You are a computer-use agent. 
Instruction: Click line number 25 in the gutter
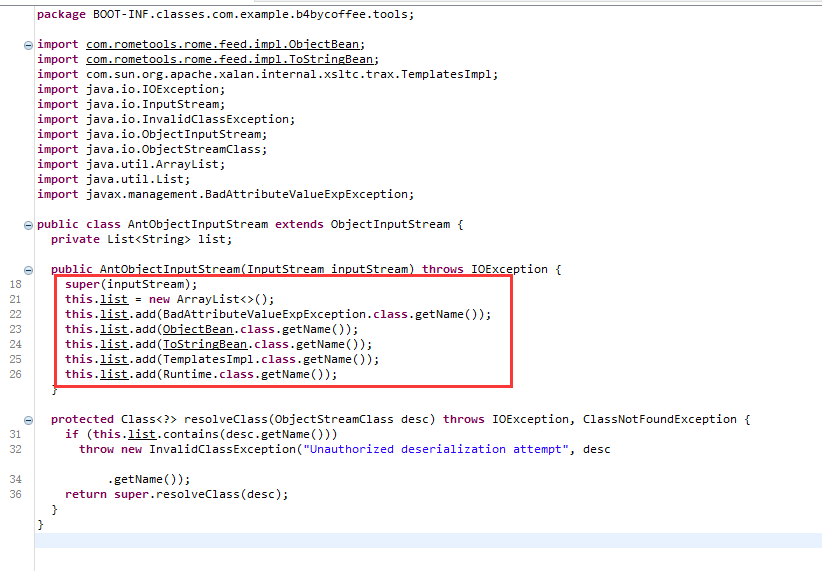[x=16, y=360]
